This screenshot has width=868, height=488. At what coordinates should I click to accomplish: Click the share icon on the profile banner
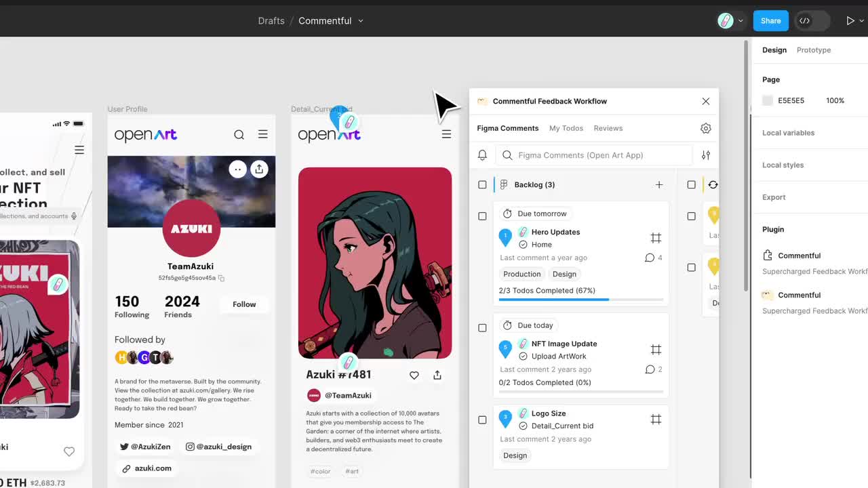click(259, 169)
